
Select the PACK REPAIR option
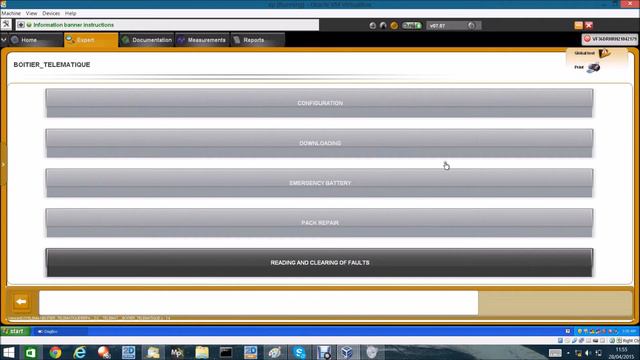[319, 222]
